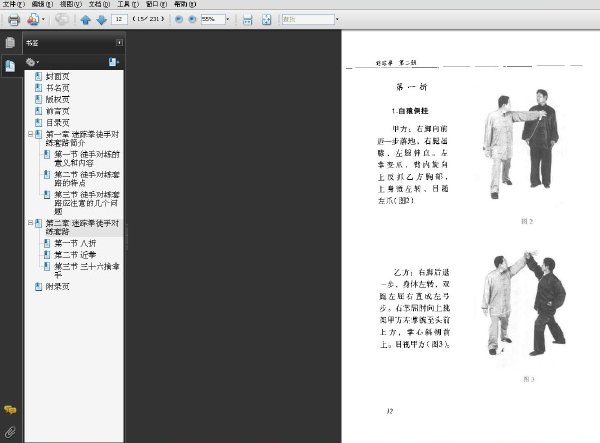Go to previous page with up arrow
Screen dimensions: 600x443
click(x=86, y=20)
